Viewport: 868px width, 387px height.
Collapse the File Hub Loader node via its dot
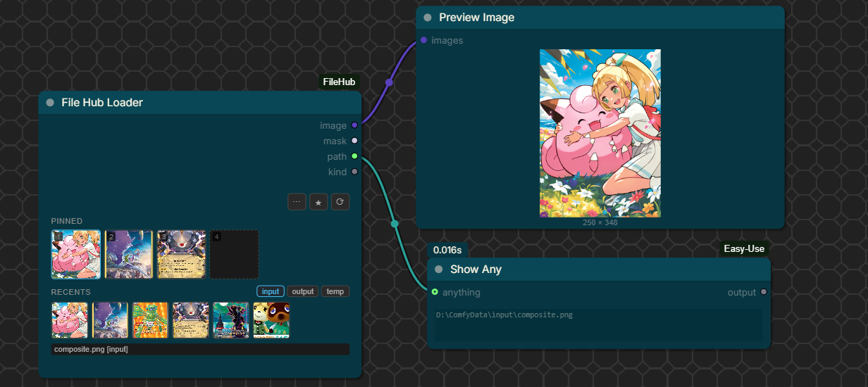click(x=50, y=103)
